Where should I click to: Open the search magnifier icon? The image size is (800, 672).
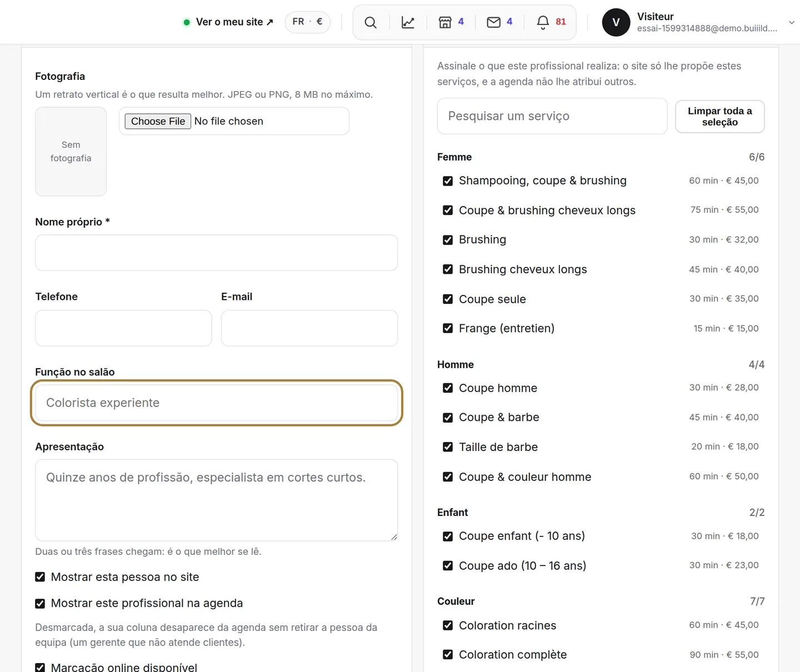coord(371,22)
